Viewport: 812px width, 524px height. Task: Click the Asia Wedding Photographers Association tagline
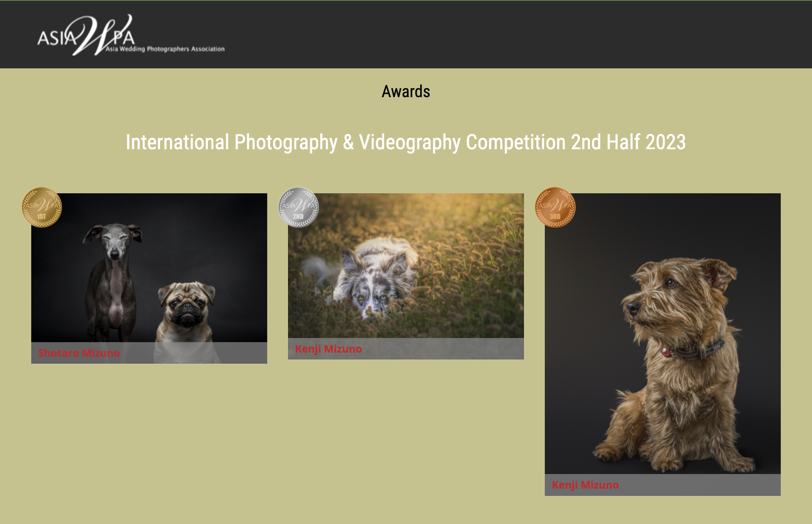165,49
